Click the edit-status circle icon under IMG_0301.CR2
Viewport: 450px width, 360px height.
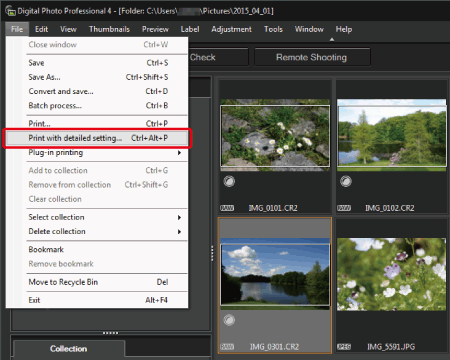229,320
